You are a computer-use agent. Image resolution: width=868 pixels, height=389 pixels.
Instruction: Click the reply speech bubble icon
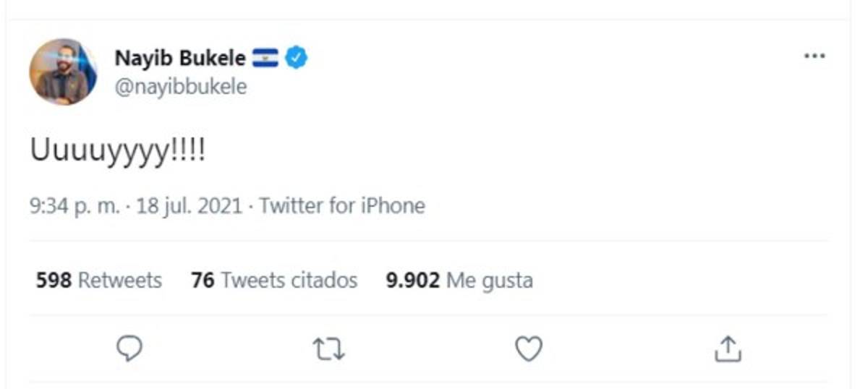(129, 349)
